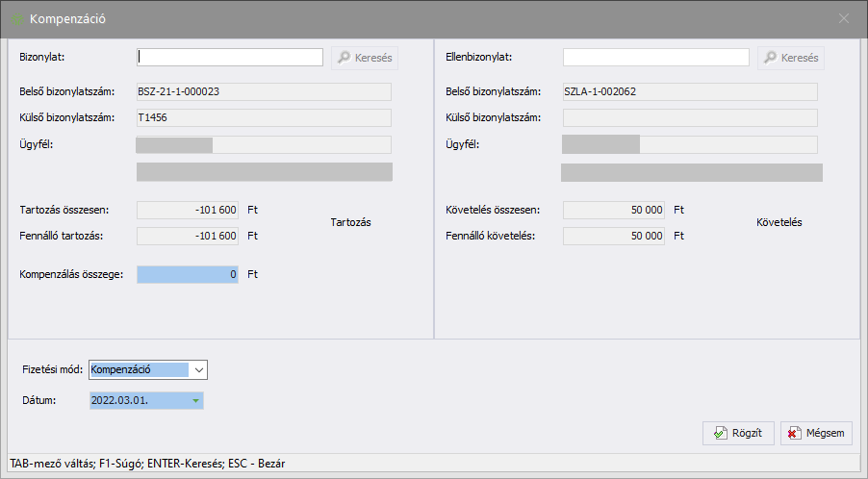Click the empty Külső bizonylatszám field on the right
The width and height of the screenshot is (868, 479).
[689, 117]
